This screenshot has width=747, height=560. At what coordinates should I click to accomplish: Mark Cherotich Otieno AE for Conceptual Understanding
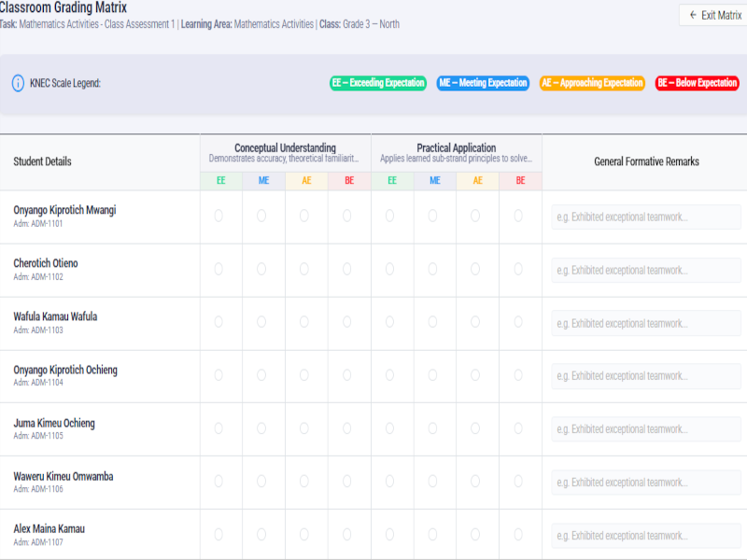(x=304, y=269)
